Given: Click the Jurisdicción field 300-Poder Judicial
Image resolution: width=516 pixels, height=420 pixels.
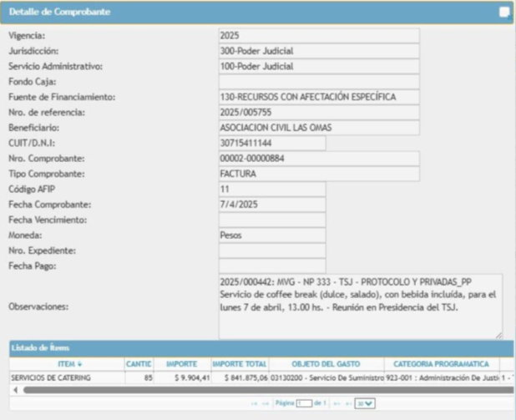Looking at the screenshot, I should coord(319,51).
